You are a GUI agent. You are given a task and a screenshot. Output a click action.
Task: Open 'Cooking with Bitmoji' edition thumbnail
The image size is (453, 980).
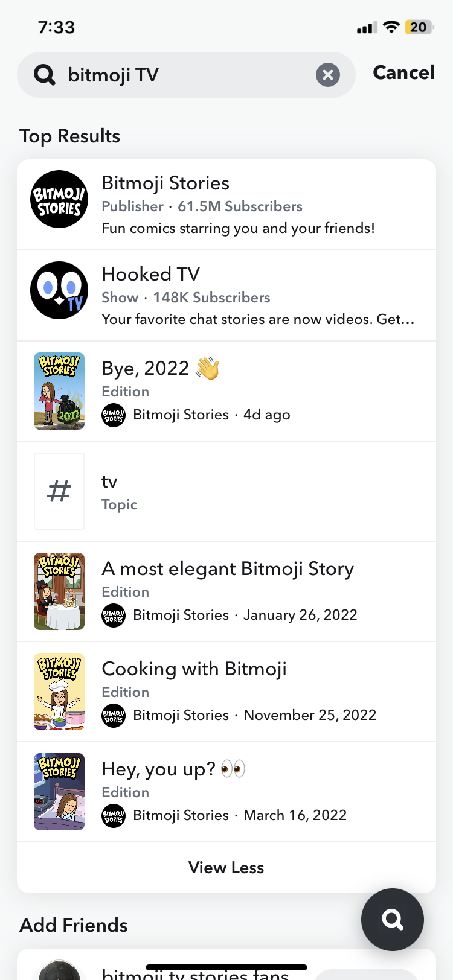pos(59,692)
